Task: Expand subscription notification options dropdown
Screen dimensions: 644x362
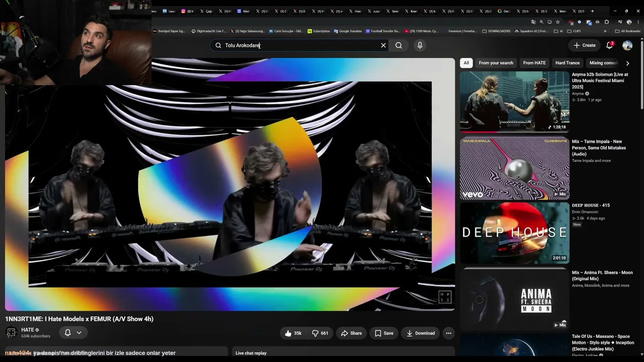Action: [79, 332]
